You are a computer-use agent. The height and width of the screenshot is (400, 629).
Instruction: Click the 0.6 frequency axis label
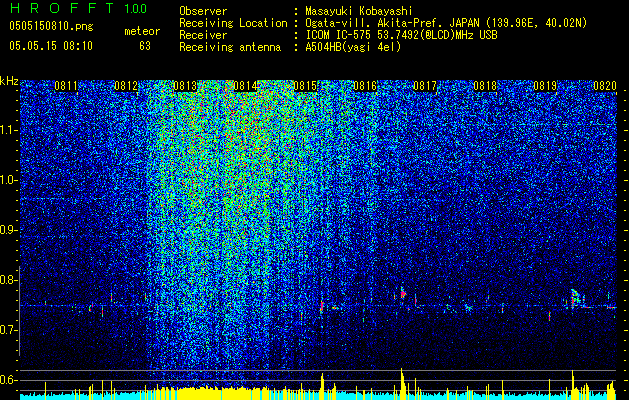(8, 380)
